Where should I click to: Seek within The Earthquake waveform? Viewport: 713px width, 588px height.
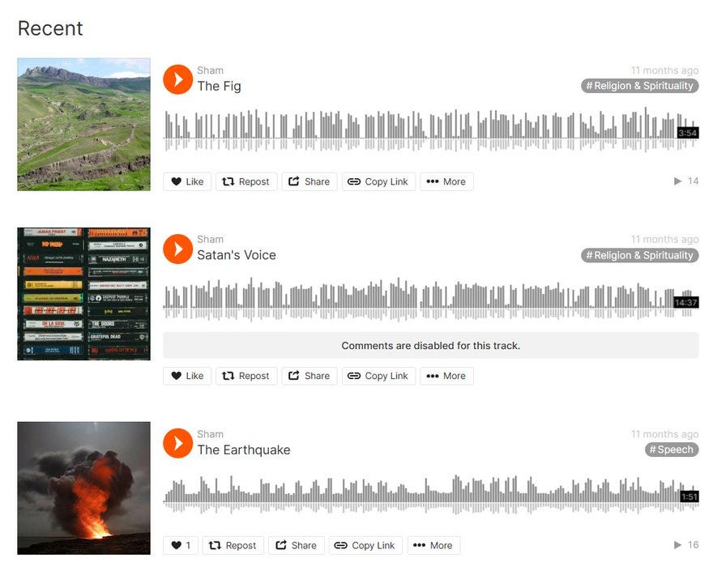(x=430, y=494)
